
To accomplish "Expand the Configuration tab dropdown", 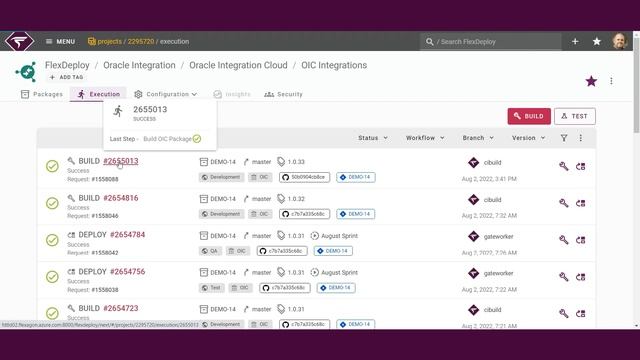I will coord(165,94).
